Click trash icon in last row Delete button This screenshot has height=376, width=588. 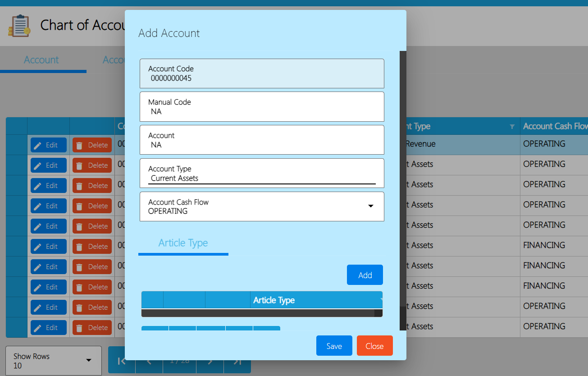click(79, 328)
